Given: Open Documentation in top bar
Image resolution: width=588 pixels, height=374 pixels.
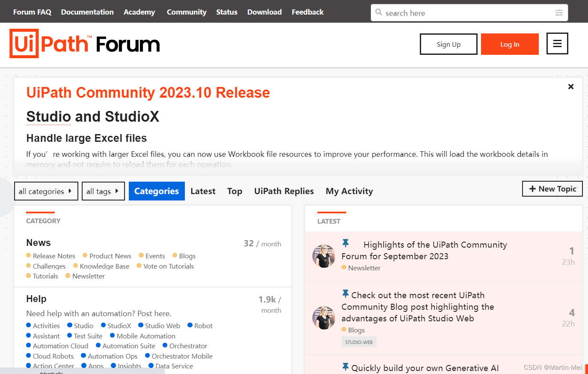Looking at the screenshot, I should click(x=87, y=12).
